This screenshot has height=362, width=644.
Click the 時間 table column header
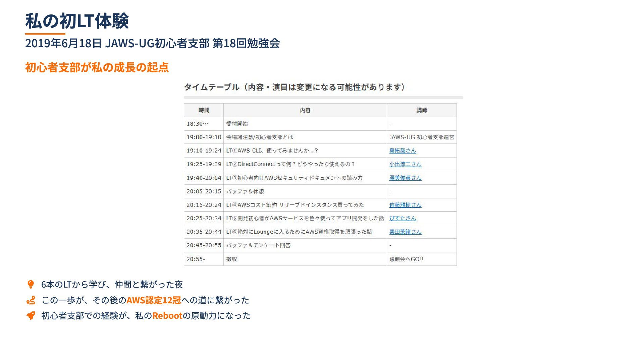pos(204,110)
